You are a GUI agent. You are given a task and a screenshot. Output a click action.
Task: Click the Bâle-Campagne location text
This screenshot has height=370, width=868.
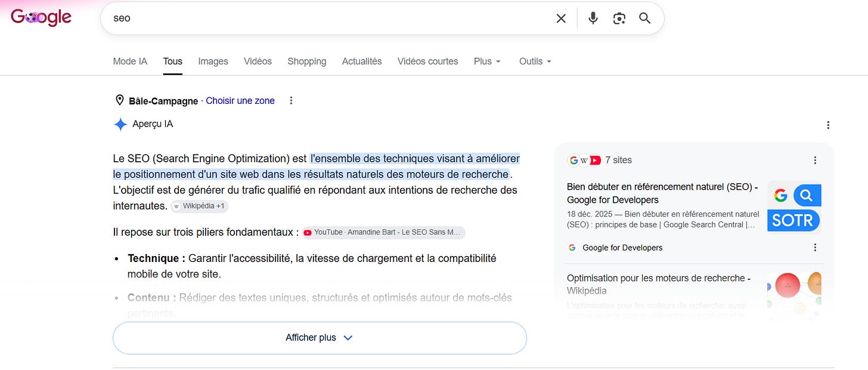(x=163, y=101)
